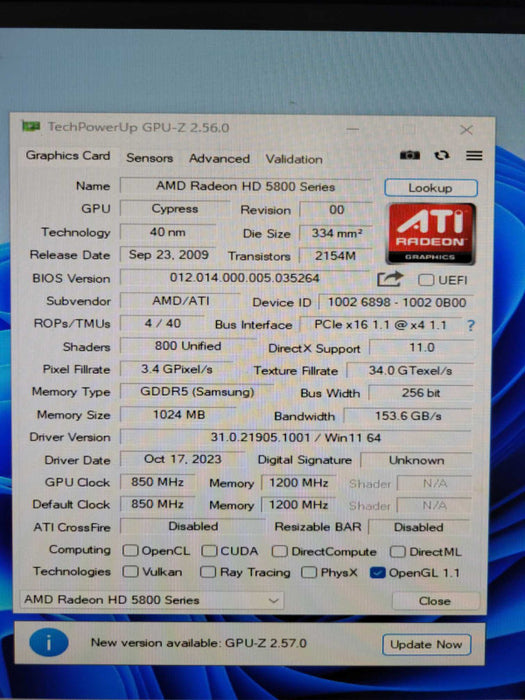
Task: Click the GPU Clock value 850 MHz
Action: tap(157, 482)
